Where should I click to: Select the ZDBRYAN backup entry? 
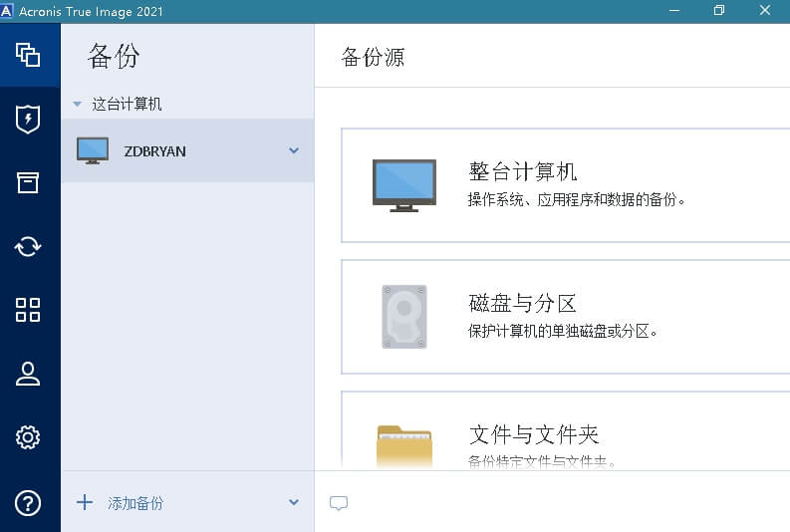pos(187,150)
